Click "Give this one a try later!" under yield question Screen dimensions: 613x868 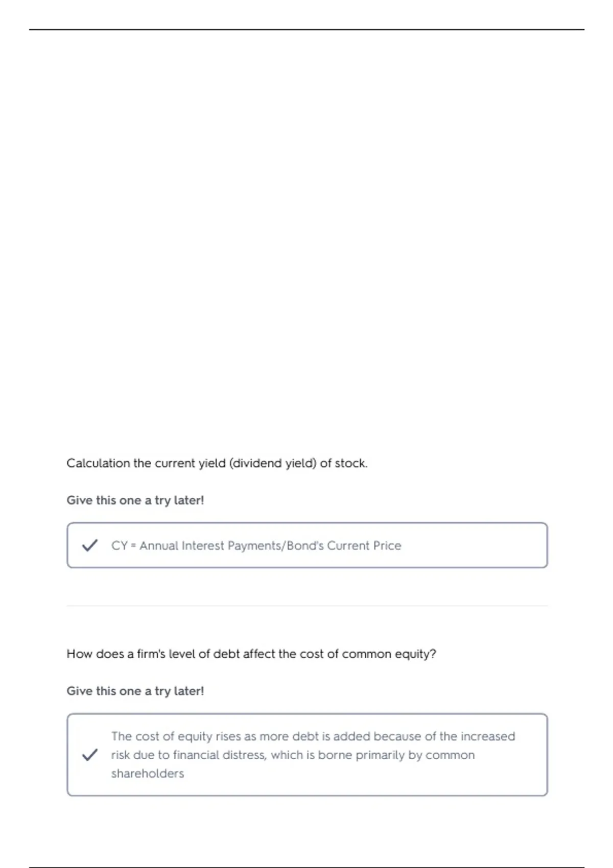tap(135, 500)
